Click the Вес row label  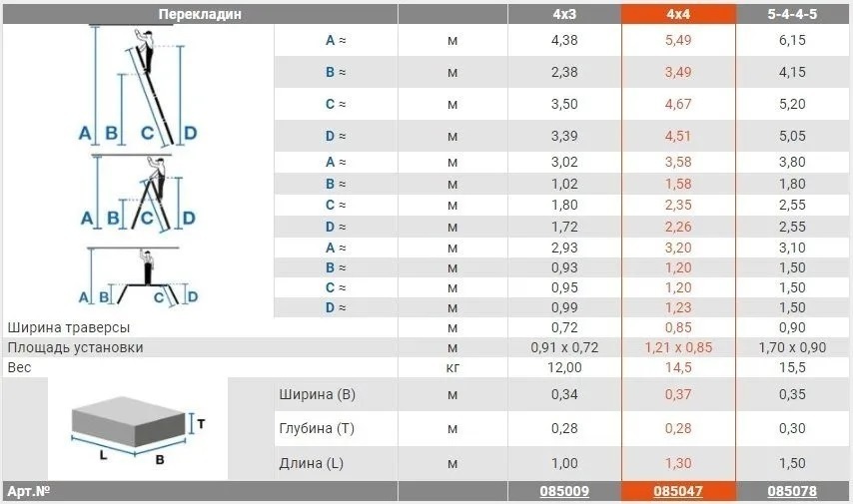pos(19,367)
